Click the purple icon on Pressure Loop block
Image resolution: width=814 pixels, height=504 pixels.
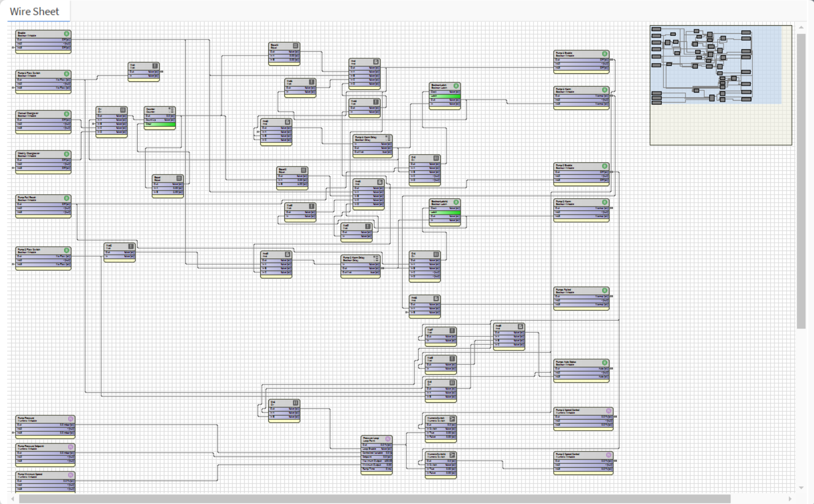[388, 439]
